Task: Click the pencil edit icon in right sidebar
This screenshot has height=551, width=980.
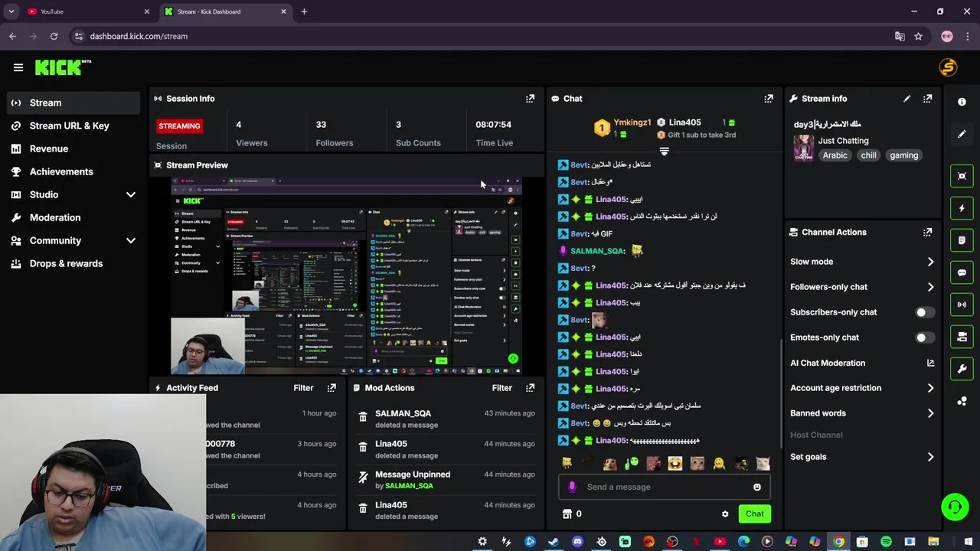Action: 962,134
